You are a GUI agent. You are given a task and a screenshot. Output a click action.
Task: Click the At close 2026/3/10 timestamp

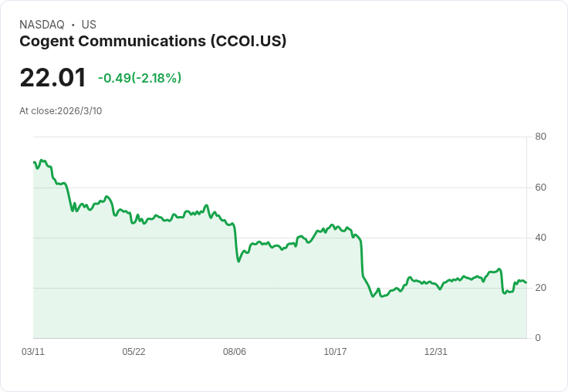(61, 111)
